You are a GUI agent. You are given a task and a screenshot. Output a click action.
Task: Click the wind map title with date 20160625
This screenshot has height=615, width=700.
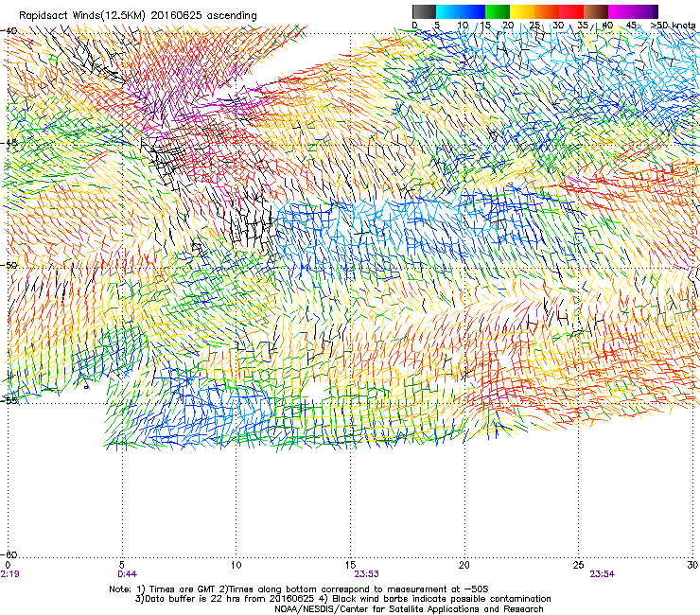click(138, 16)
